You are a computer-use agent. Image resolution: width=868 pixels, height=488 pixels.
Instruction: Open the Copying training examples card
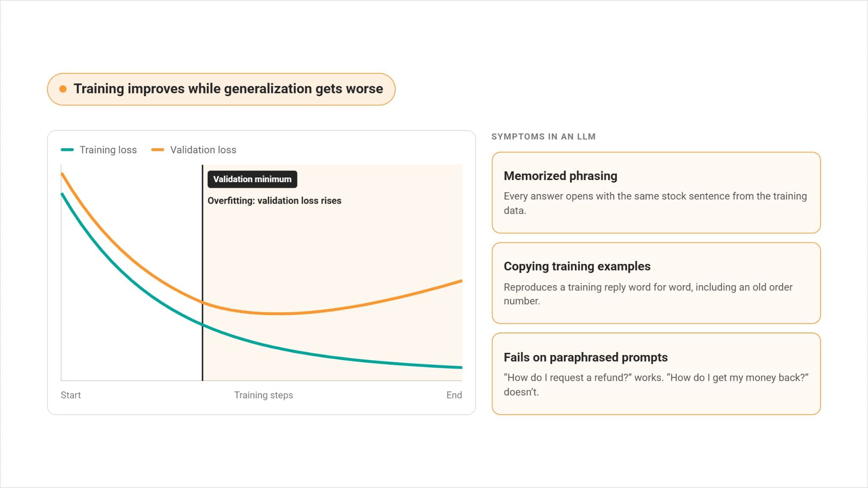[x=656, y=283]
